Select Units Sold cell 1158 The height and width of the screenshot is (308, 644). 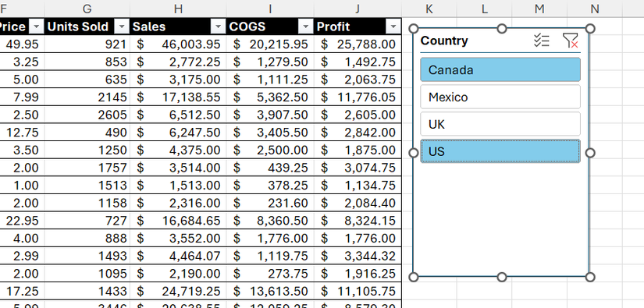click(87, 203)
